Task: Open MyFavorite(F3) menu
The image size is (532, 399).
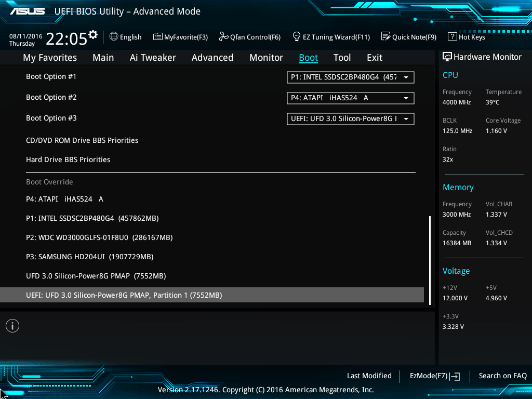Action: [x=186, y=37]
